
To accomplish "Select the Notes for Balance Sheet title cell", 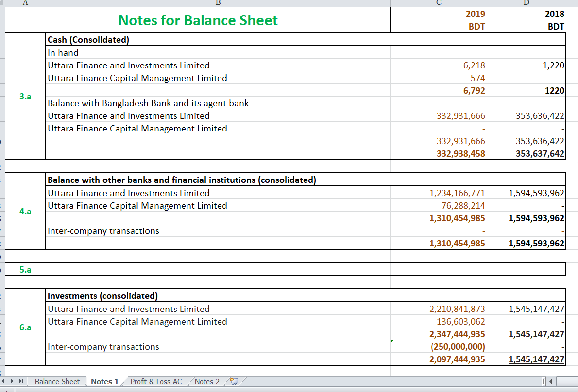I will point(198,20).
